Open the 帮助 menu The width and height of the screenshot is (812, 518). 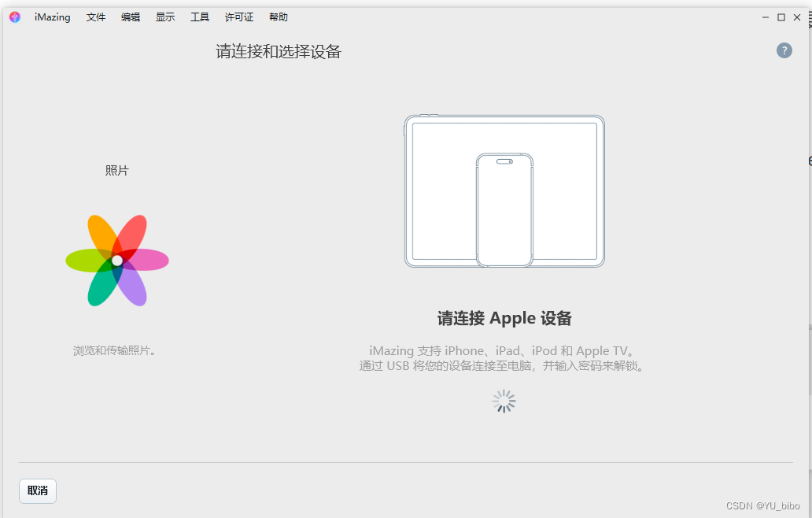[x=278, y=17]
